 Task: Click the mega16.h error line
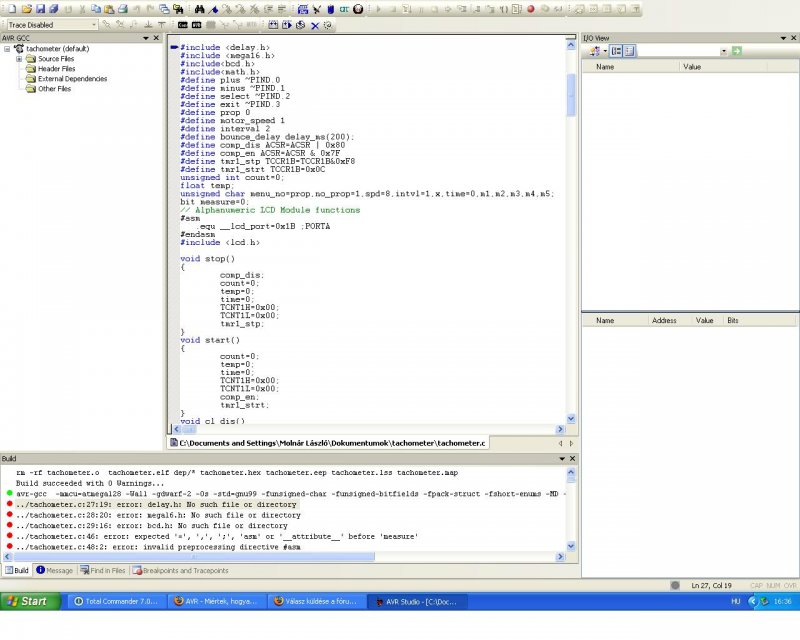click(x=158, y=515)
